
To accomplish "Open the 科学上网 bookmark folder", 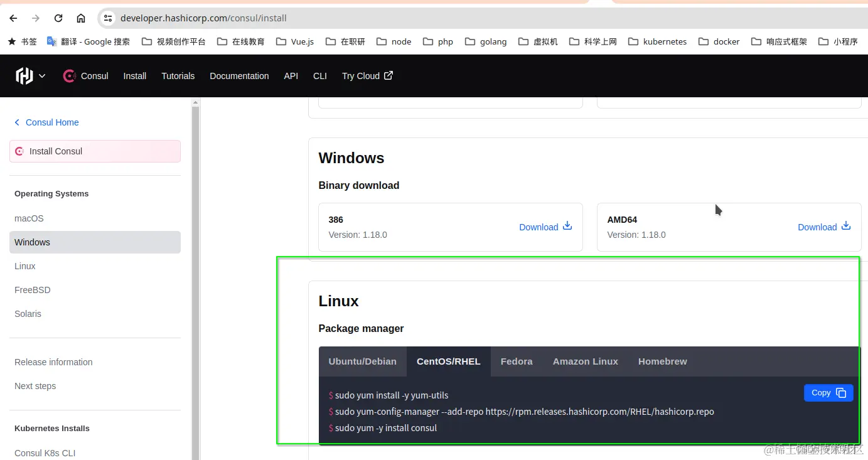I will coord(593,41).
